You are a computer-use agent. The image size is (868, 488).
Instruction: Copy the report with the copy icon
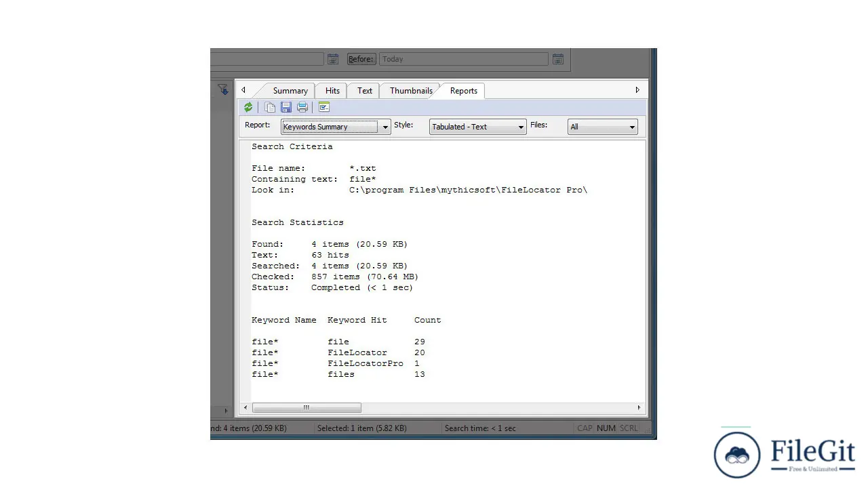(270, 107)
